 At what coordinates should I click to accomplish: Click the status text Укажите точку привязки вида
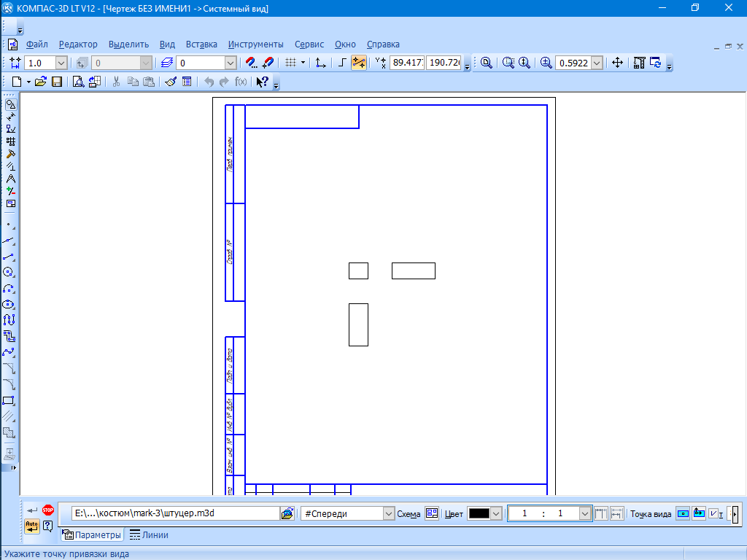(x=66, y=554)
